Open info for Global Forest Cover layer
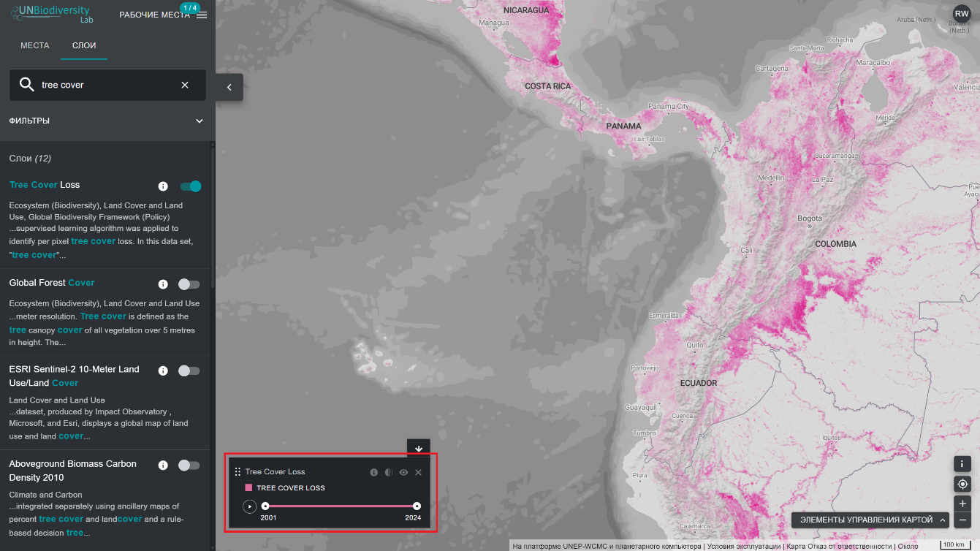The width and height of the screenshot is (980, 551). coord(163,284)
